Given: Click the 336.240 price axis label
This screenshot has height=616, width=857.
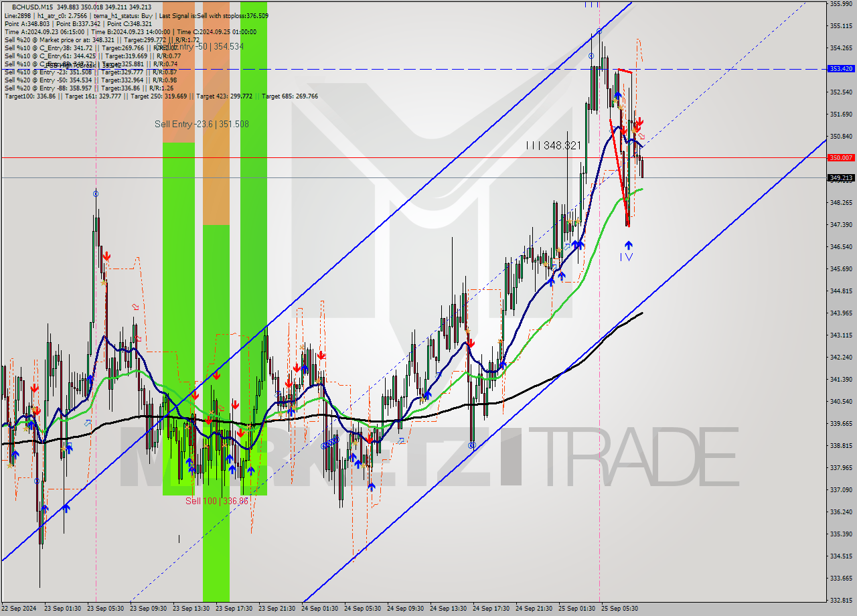Looking at the screenshot, I should [x=841, y=512].
